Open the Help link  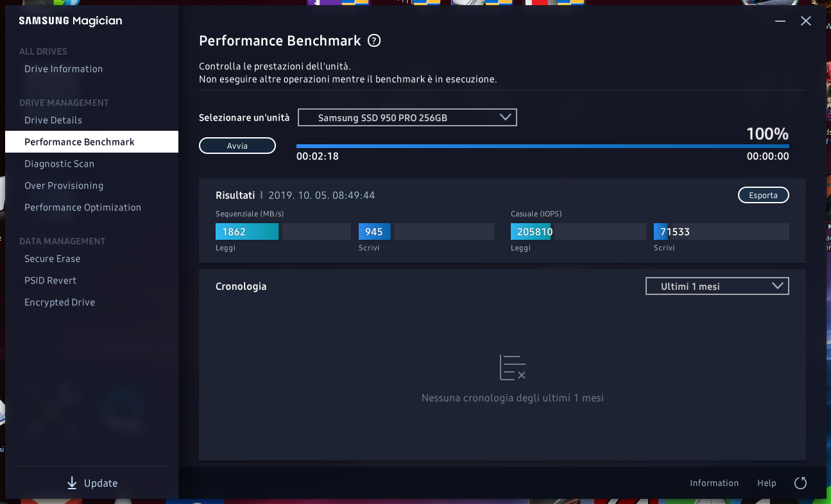click(767, 483)
